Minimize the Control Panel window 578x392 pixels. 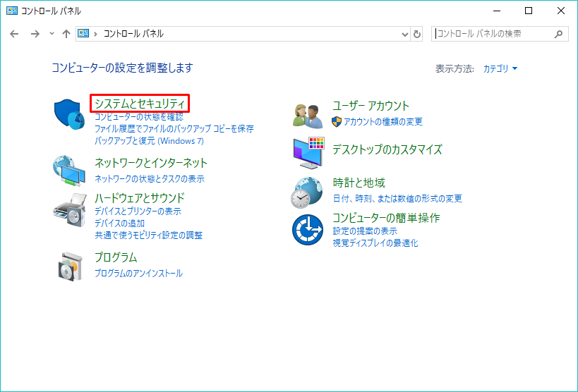click(498, 11)
